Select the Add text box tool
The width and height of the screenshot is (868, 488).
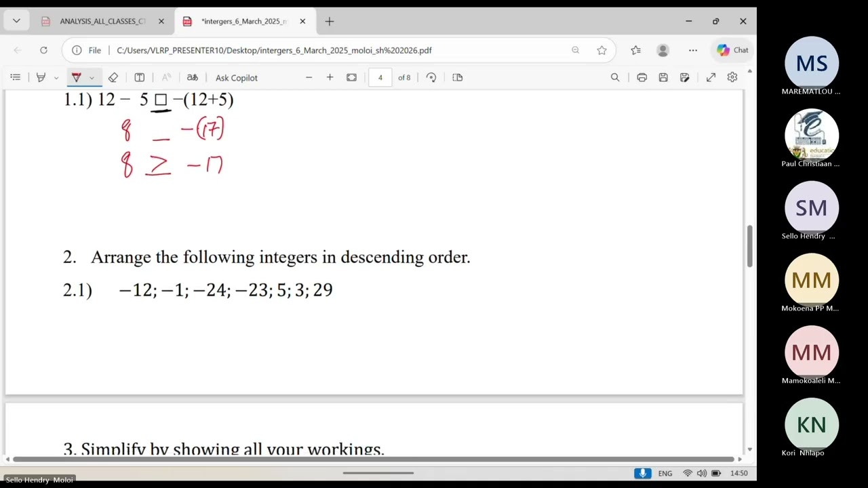[139, 77]
